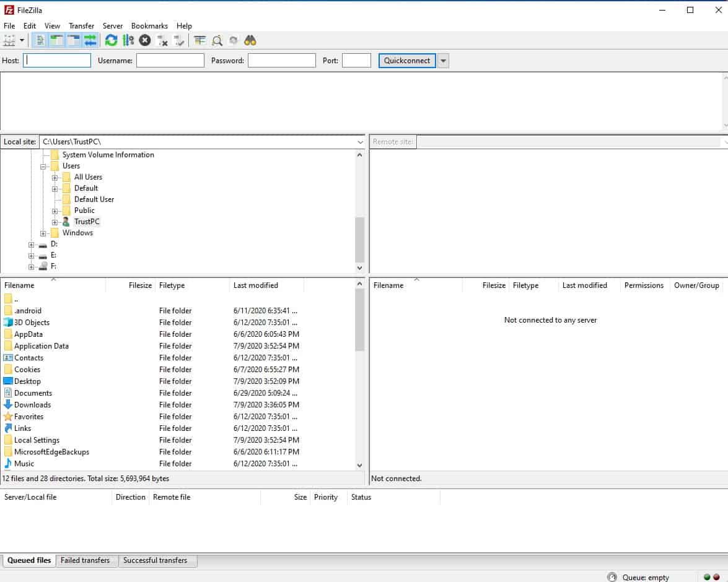Open the Site Manager icon
This screenshot has width=728, height=582.
coord(9,41)
